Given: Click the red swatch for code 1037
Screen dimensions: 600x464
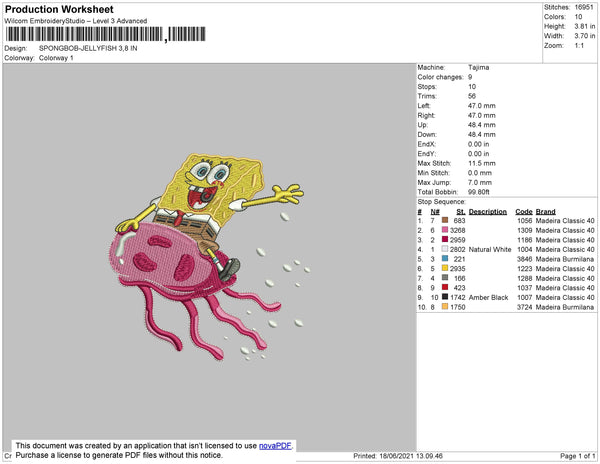Looking at the screenshot, I should pos(445,287).
